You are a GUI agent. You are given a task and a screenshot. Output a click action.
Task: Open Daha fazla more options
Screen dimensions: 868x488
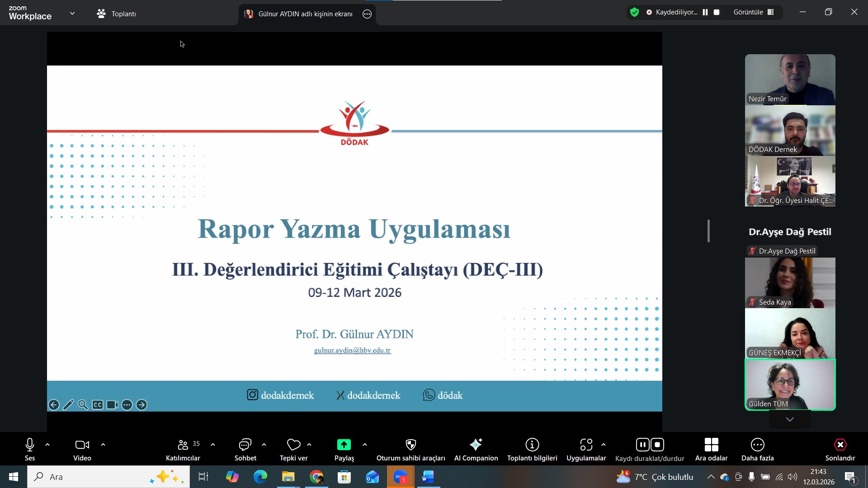pos(757,445)
